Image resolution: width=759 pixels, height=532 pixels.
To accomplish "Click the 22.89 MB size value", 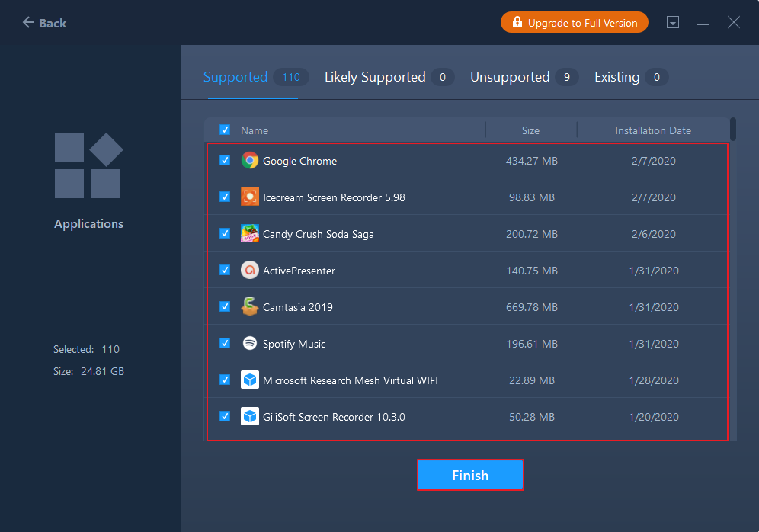I will coord(532,380).
